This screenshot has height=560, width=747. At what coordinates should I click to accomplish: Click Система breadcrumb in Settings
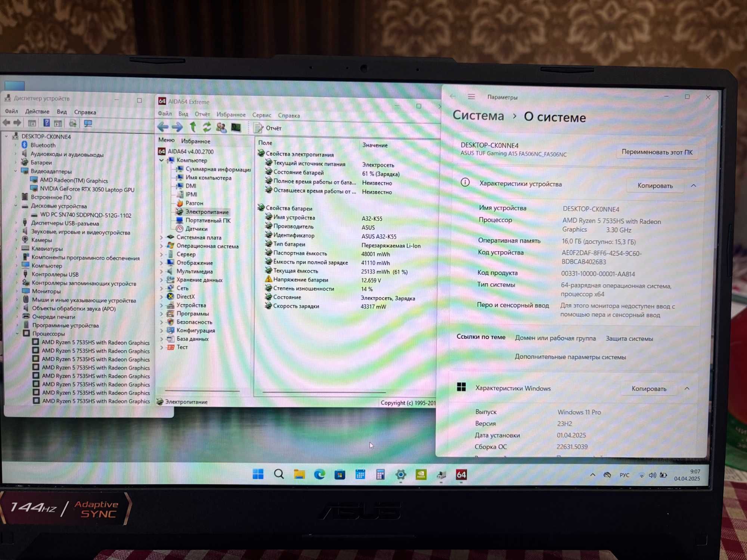pos(478,115)
